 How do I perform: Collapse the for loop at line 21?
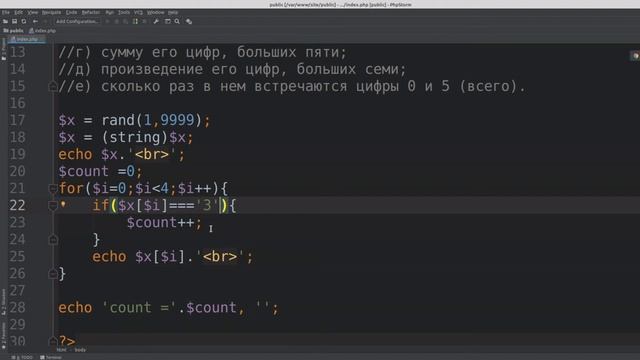click(x=53, y=189)
